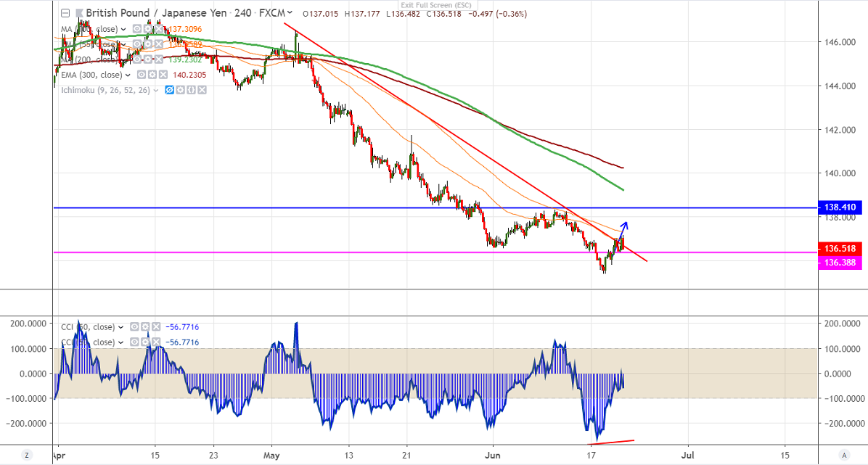Open EMA 300 settings gear icon
Screen dimensions: 868x465
click(x=152, y=75)
